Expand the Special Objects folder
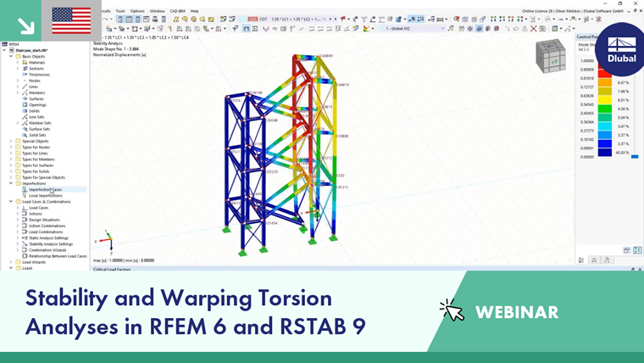 pos(11,141)
